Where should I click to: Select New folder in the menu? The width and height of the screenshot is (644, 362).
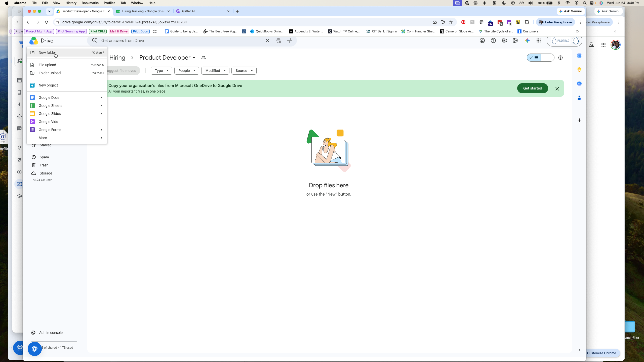[67, 53]
